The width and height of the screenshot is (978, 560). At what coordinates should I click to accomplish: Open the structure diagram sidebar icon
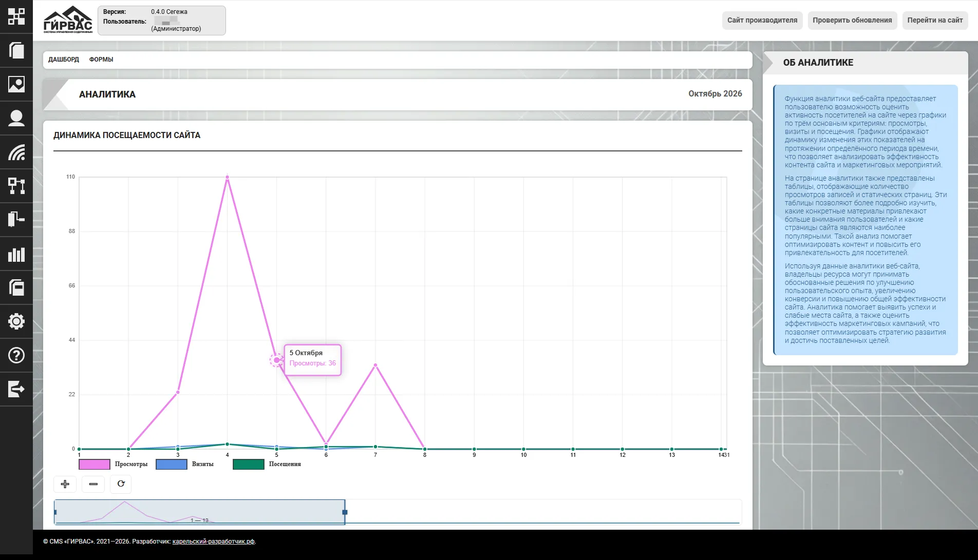tap(16, 186)
